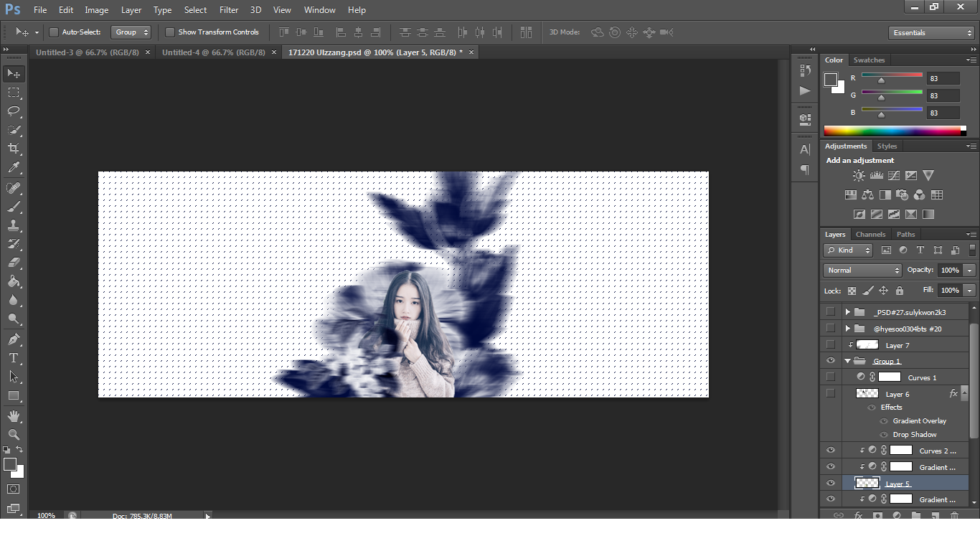Switch to the Channels tab
This screenshot has width=980, height=551.
click(x=870, y=235)
